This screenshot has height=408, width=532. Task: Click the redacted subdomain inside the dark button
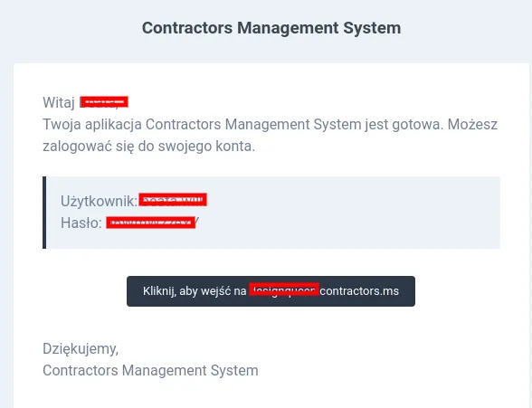(x=284, y=289)
